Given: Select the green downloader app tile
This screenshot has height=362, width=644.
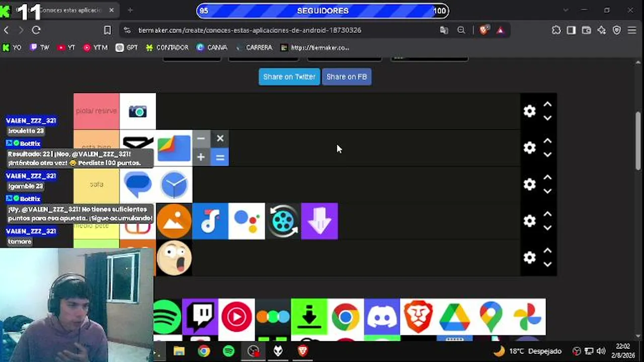Looking at the screenshot, I should coord(309,317).
